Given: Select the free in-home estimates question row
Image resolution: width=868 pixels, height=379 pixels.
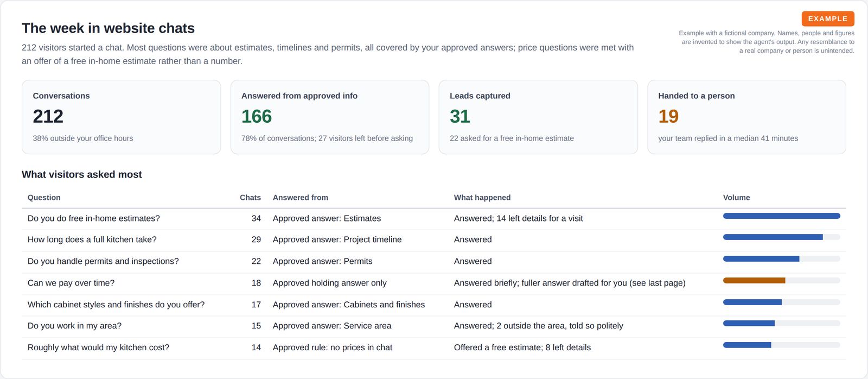Looking at the screenshot, I should 434,219.
